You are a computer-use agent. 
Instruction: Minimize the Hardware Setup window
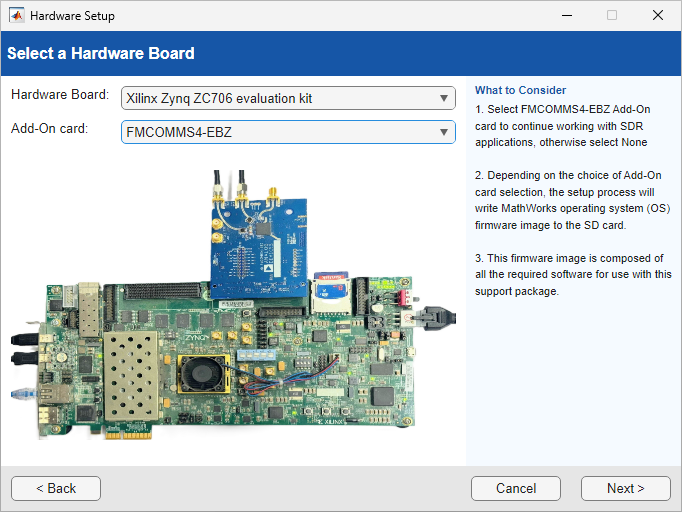[x=566, y=16]
